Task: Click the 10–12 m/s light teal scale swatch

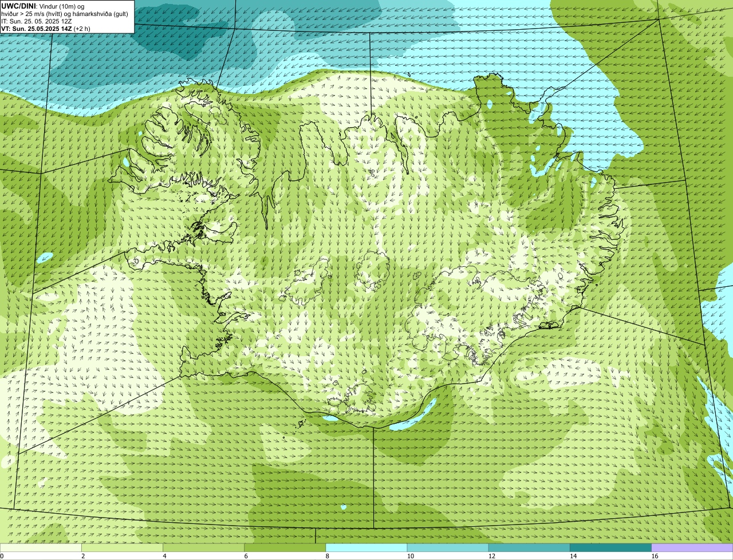Action: [x=448, y=548]
